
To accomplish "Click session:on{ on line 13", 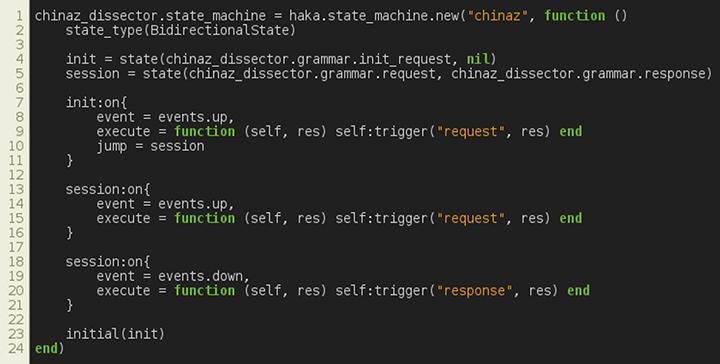I will pyautogui.click(x=108, y=190).
